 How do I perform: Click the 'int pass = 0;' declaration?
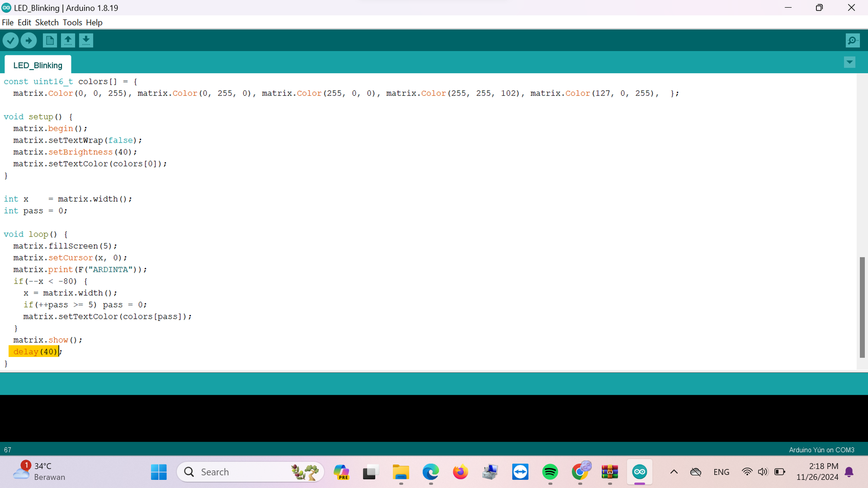[36, 211]
